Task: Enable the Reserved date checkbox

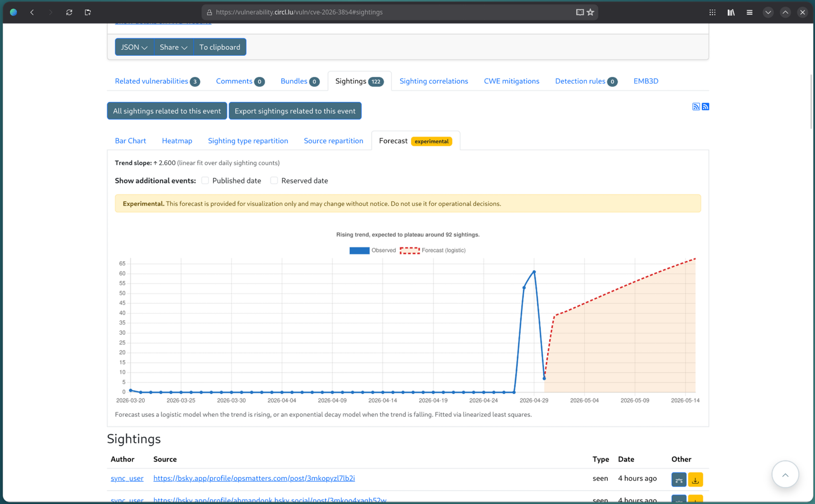Action: [x=274, y=181]
